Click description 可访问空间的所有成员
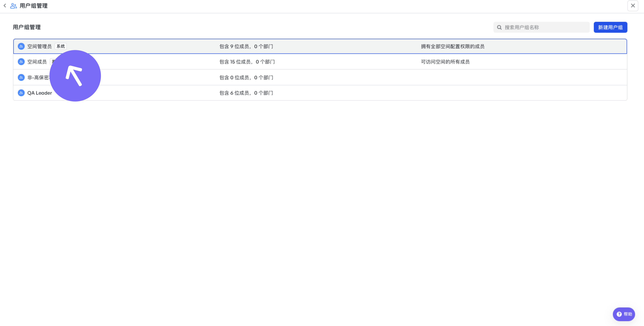The width and height of the screenshot is (644, 326). point(445,62)
